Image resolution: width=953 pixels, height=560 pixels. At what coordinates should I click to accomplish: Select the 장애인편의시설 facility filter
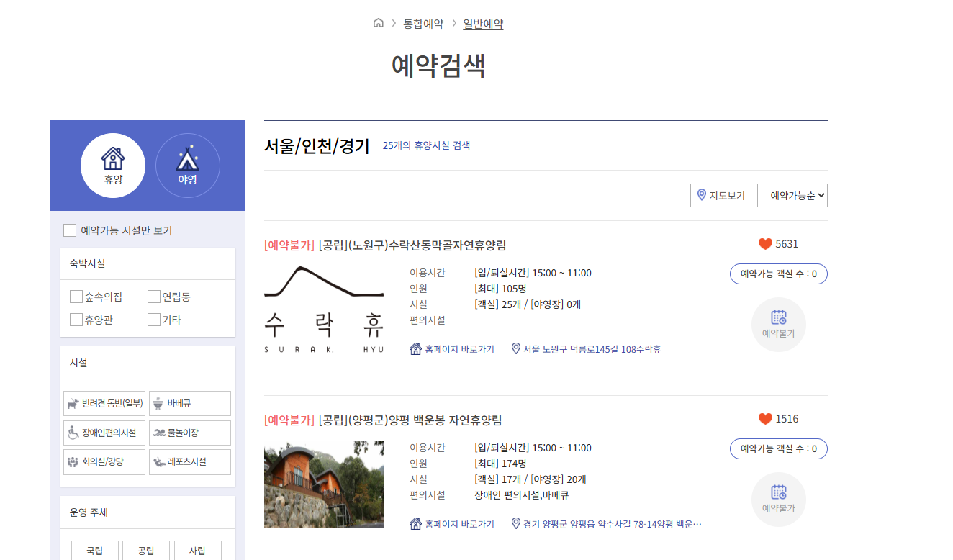(x=104, y=433)
